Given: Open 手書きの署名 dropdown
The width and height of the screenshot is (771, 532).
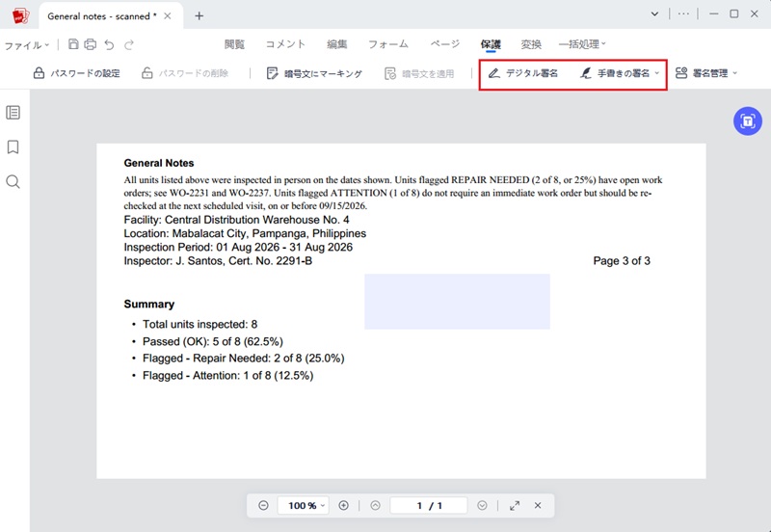Looking at the screenshot, I should pyautogui.click(x=620, y=73).
